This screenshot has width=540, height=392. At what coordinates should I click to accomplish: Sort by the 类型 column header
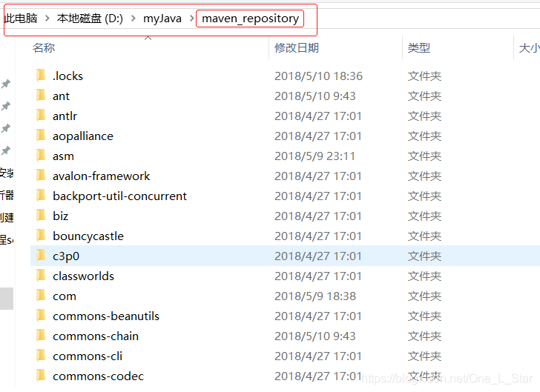pos(419,48)
